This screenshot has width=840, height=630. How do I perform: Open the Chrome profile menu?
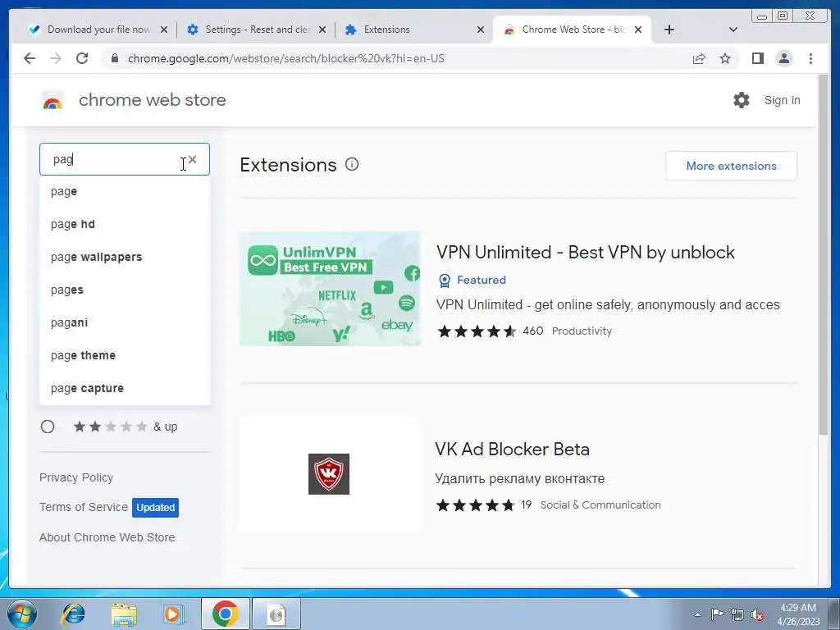[x=783, y=58]
